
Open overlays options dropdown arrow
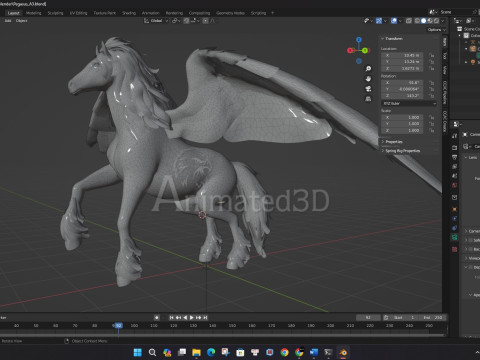tap(400, 21)
